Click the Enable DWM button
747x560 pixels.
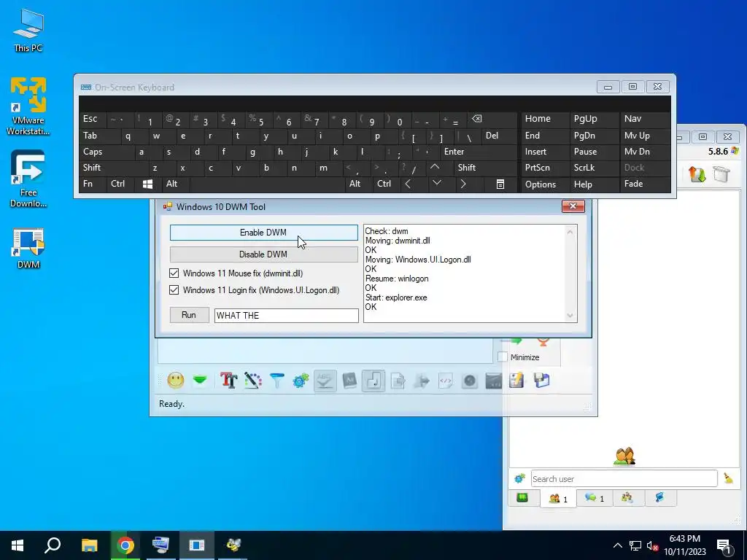coord(263,233)
